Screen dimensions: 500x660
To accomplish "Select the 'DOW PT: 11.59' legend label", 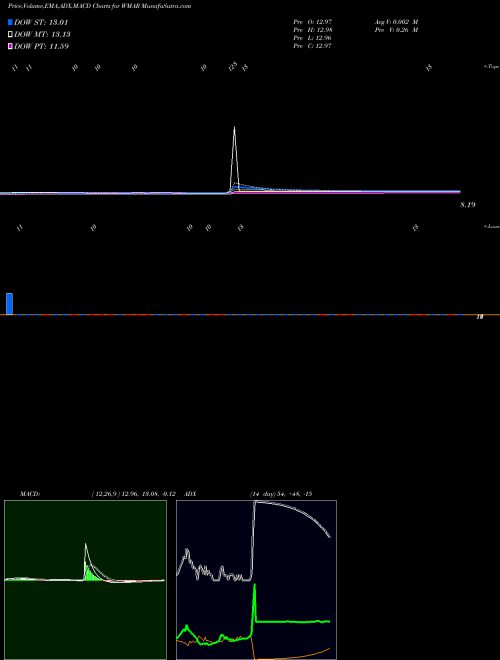I will click(41, 46).
